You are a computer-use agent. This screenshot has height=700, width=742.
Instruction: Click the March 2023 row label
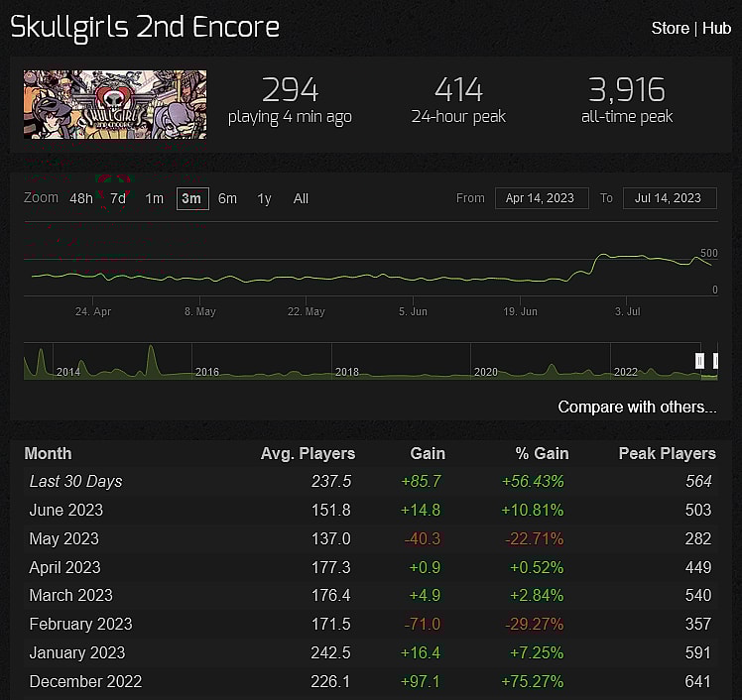71,596
